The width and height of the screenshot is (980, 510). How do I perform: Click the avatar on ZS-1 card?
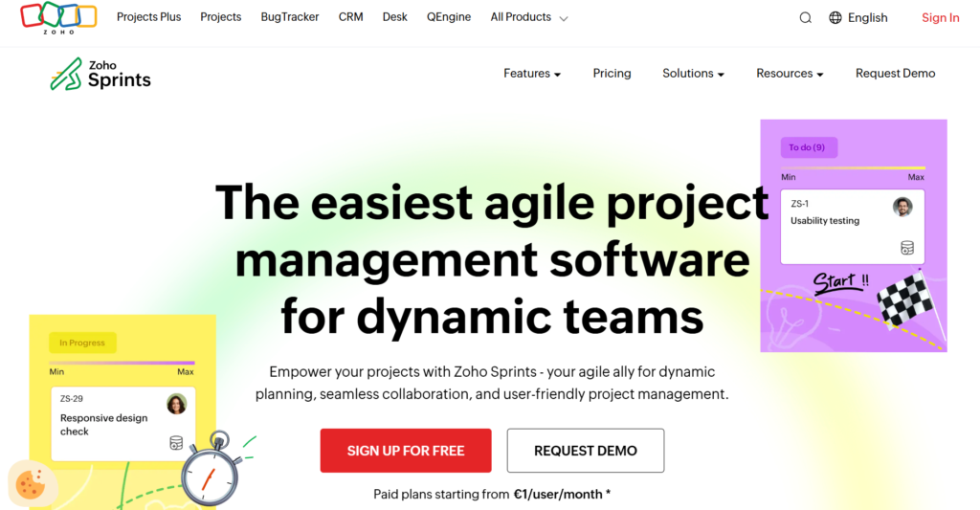902,207
